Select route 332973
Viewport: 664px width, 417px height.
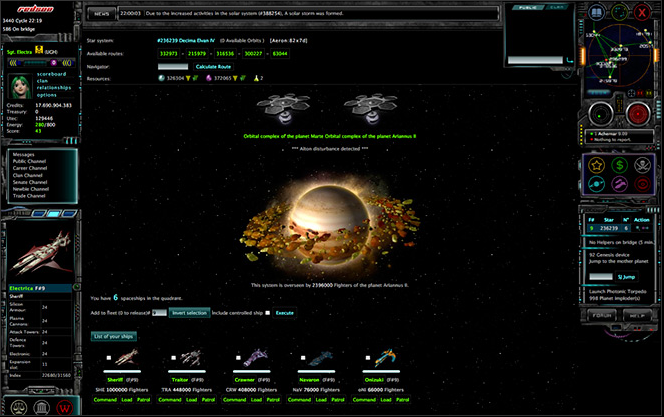point(169,54)
